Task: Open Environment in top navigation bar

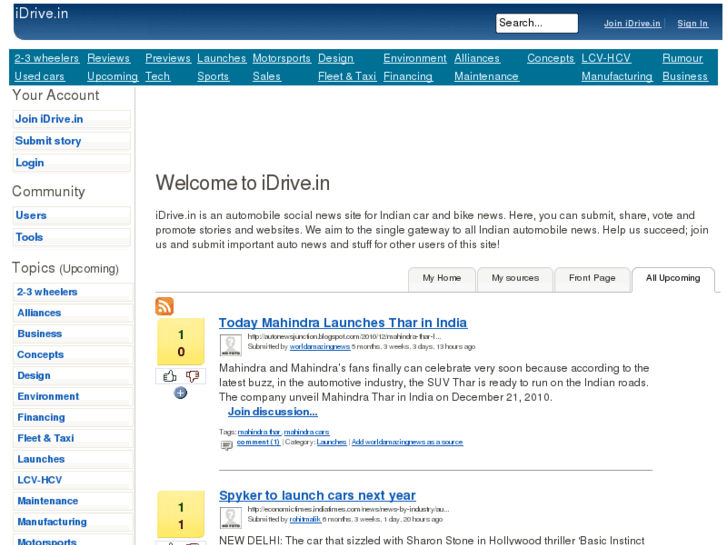Action: point(415,58)
